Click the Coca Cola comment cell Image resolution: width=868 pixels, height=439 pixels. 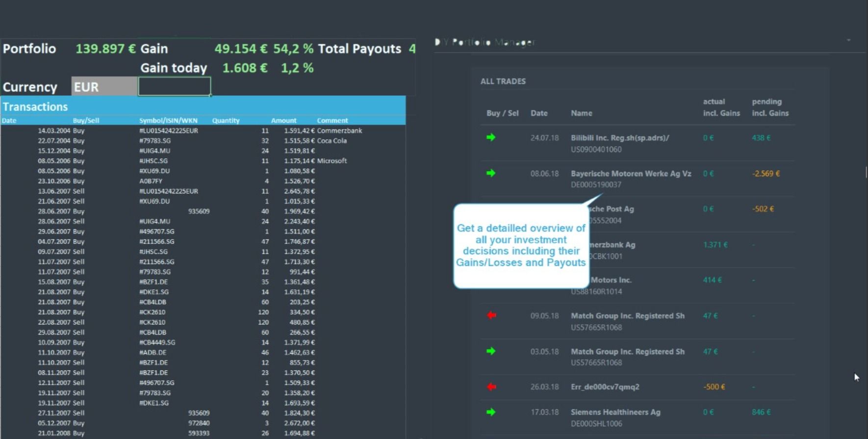(332, 141)
